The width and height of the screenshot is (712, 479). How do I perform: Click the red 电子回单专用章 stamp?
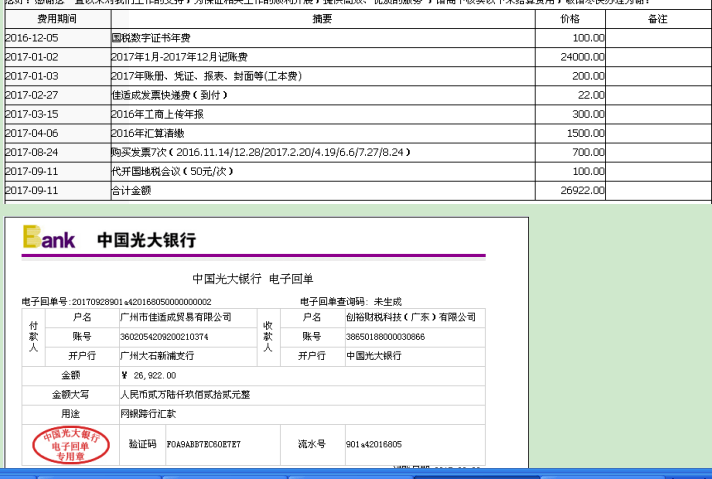71,445
